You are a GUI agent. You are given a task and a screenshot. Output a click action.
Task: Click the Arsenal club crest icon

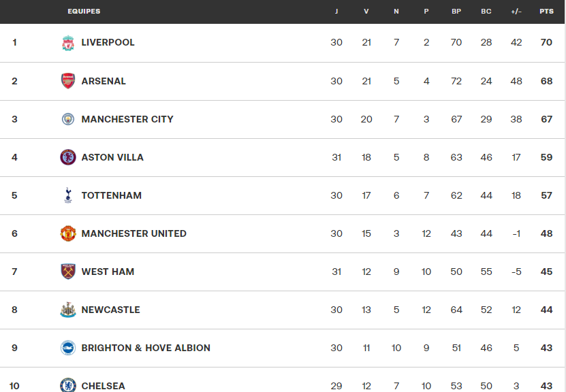[68, 81]
